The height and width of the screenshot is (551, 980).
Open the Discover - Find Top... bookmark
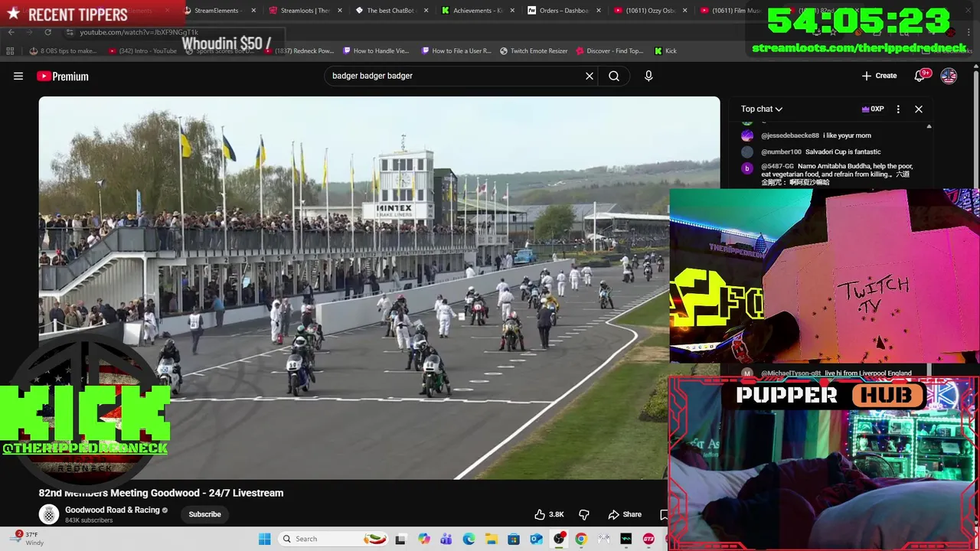(610, 51)
